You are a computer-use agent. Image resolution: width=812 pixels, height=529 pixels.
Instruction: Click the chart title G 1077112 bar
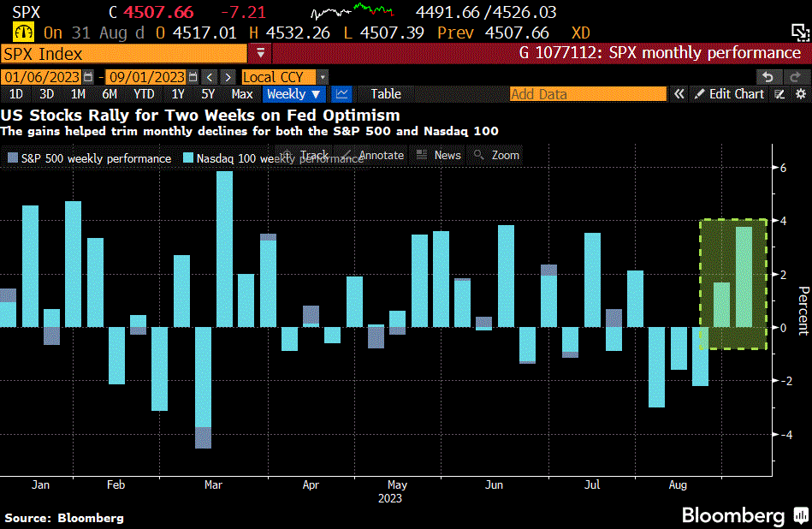point(542,53)
